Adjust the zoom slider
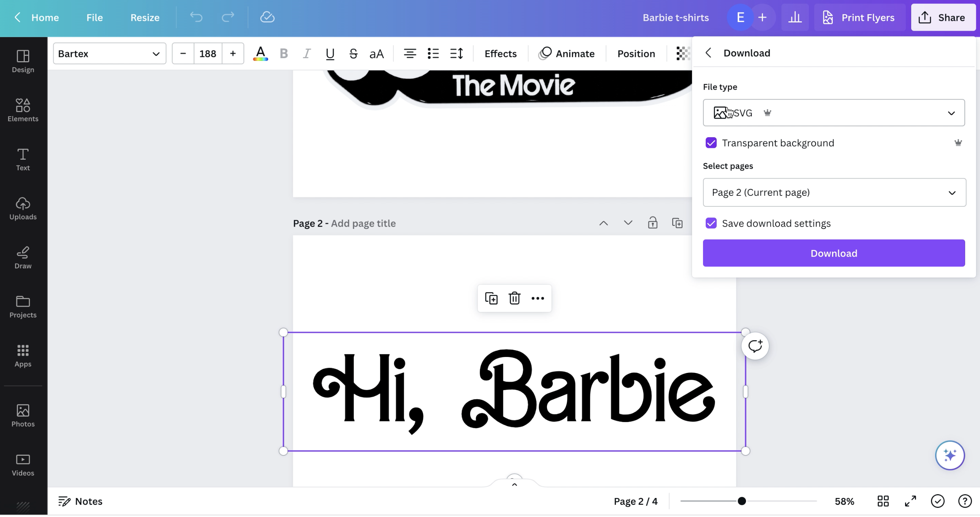 [x=742, y=501]
